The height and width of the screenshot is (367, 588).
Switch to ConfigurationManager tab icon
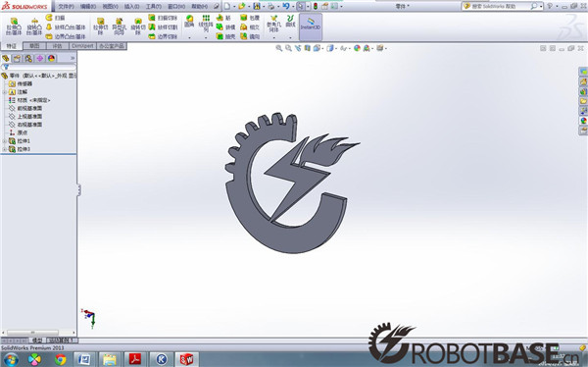click(x=28, y=58)
